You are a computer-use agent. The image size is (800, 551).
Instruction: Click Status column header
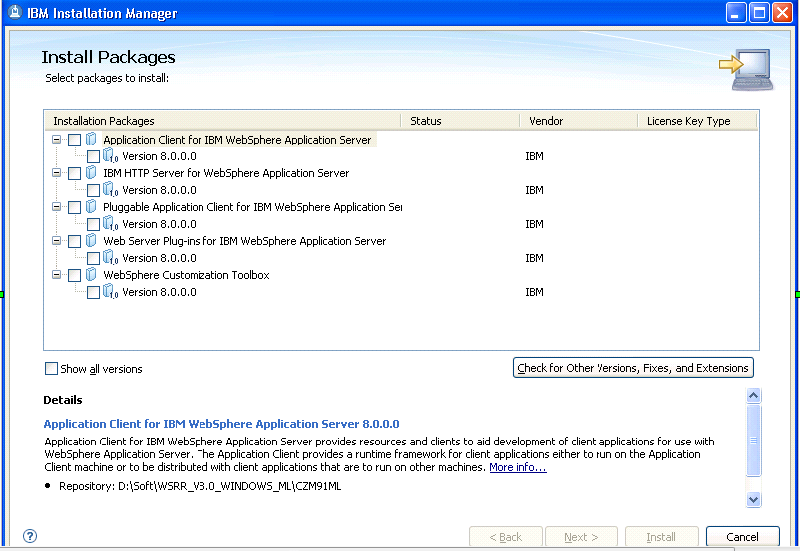(460, 121)
